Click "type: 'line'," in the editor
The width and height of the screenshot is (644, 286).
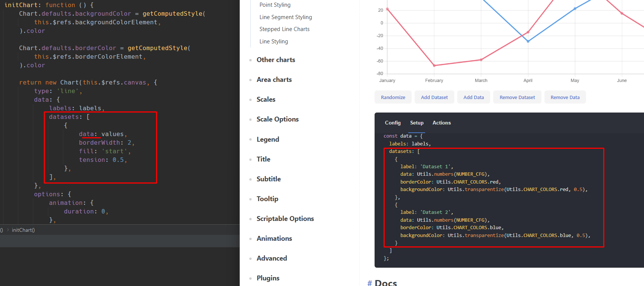coord(58,91)
